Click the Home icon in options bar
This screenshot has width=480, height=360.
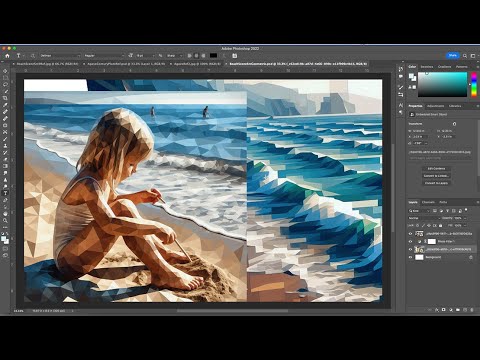point(7,56)
